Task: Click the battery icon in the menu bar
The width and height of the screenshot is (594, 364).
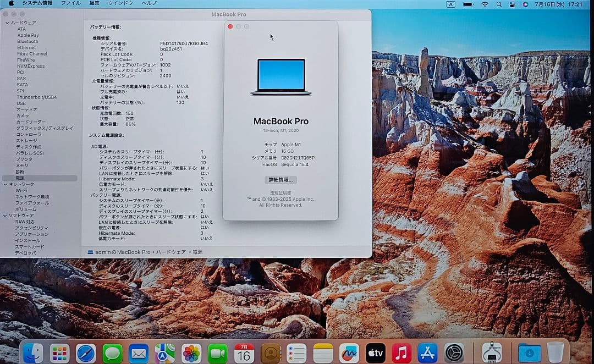Action: pyautogui.click(x=468, y=4)
